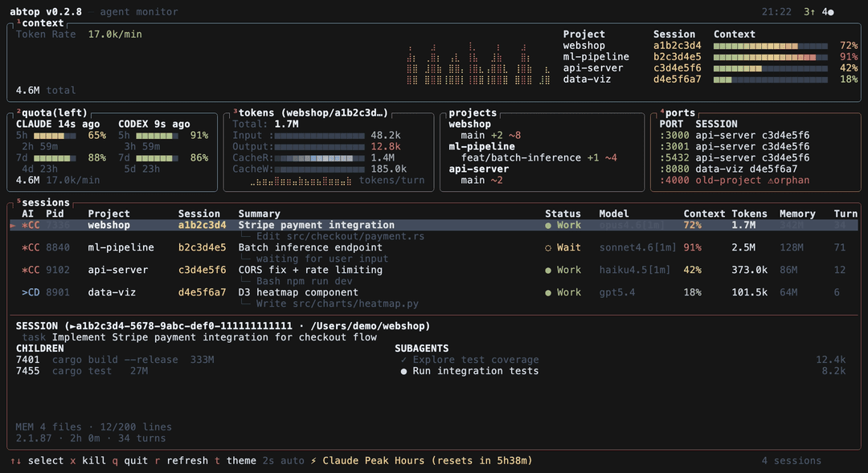Viewport: 868px width, 473px height.
Task: Click the Claude 7d quota bar at 88%
Action: [55, 158]
